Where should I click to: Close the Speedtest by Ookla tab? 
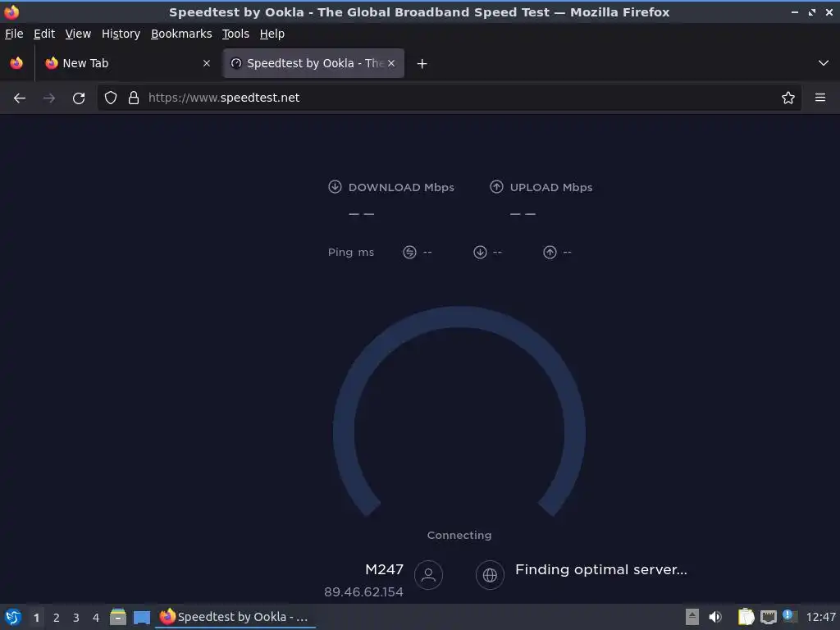tap(391, 63)
